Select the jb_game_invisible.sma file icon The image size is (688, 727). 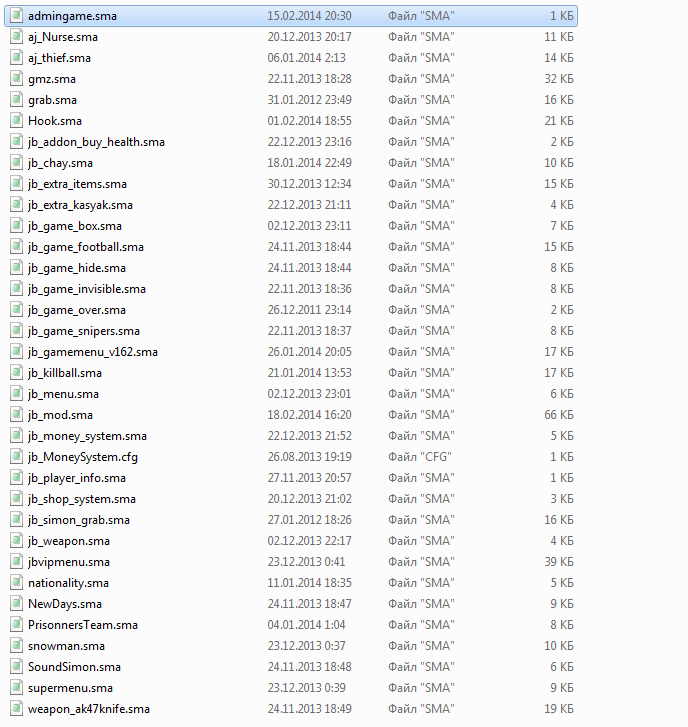click(x=16, y=289)
